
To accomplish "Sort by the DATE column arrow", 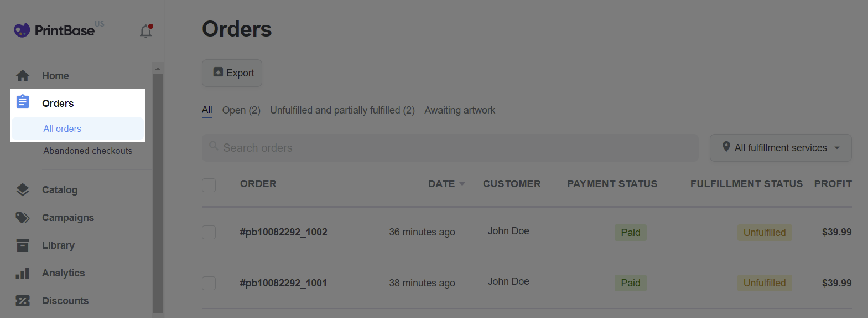I will [462, 184].
